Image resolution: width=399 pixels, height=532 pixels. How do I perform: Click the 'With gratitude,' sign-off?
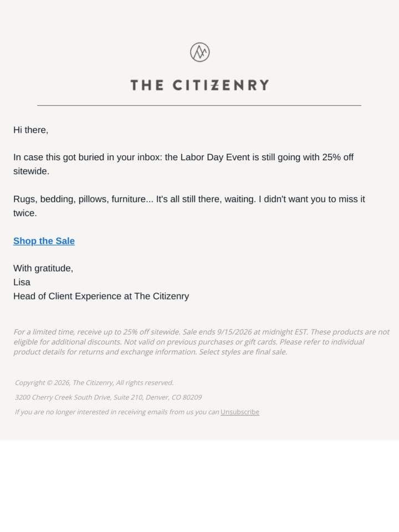43,268
